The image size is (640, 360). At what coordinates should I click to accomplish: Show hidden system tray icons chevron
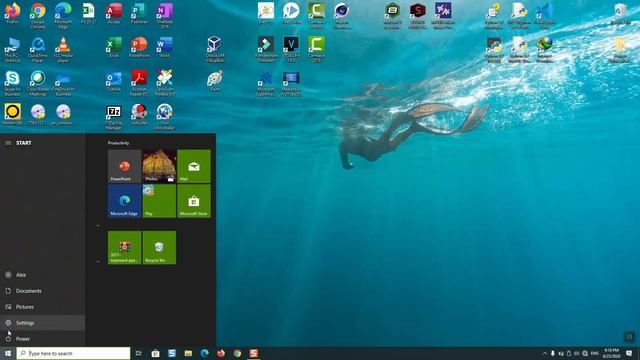tap(544, 353)
